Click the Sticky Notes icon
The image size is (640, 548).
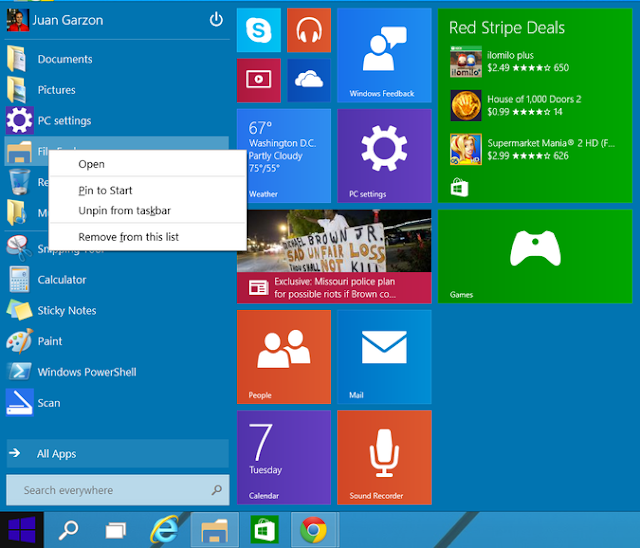tap(19, 310)
